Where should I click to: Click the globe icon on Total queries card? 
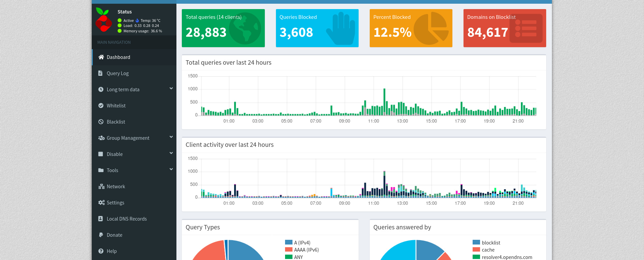point(245,28)
